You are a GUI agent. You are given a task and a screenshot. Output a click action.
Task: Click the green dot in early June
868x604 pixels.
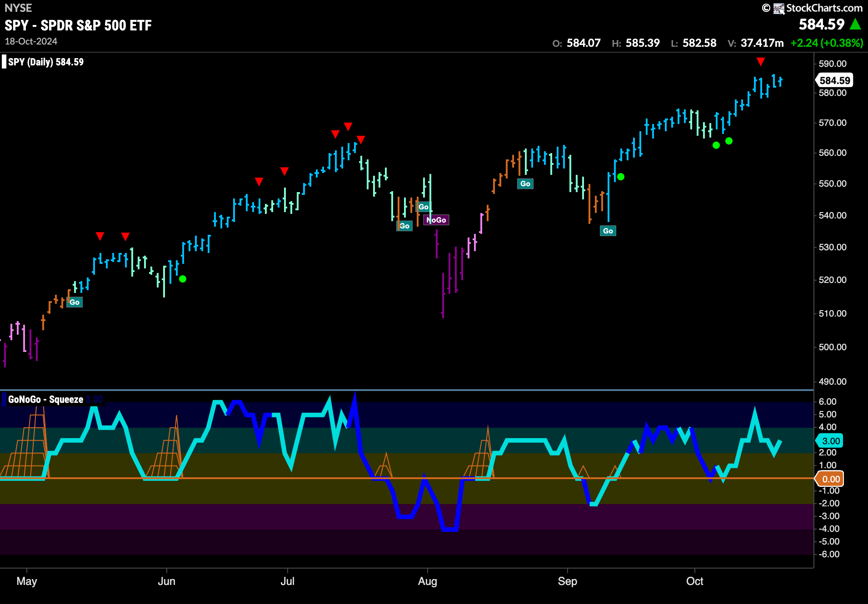(x=183, y=279)
